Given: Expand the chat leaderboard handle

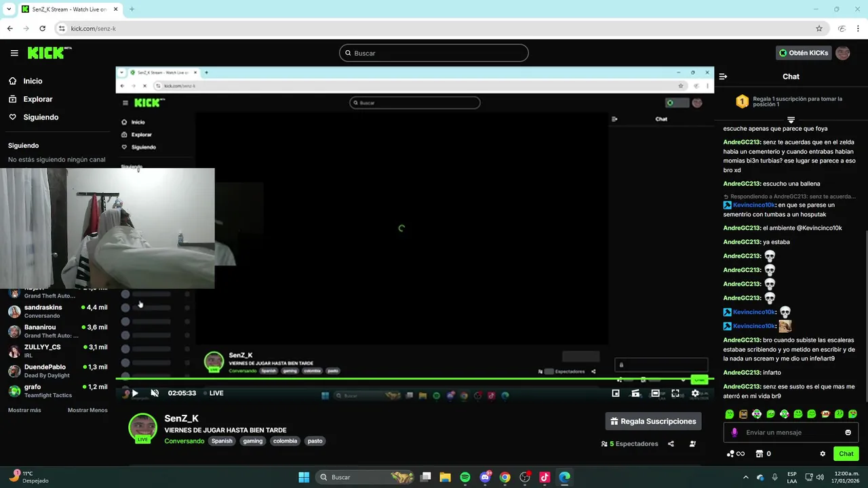Looking at the screenshot, I should (x=791, y=120).
